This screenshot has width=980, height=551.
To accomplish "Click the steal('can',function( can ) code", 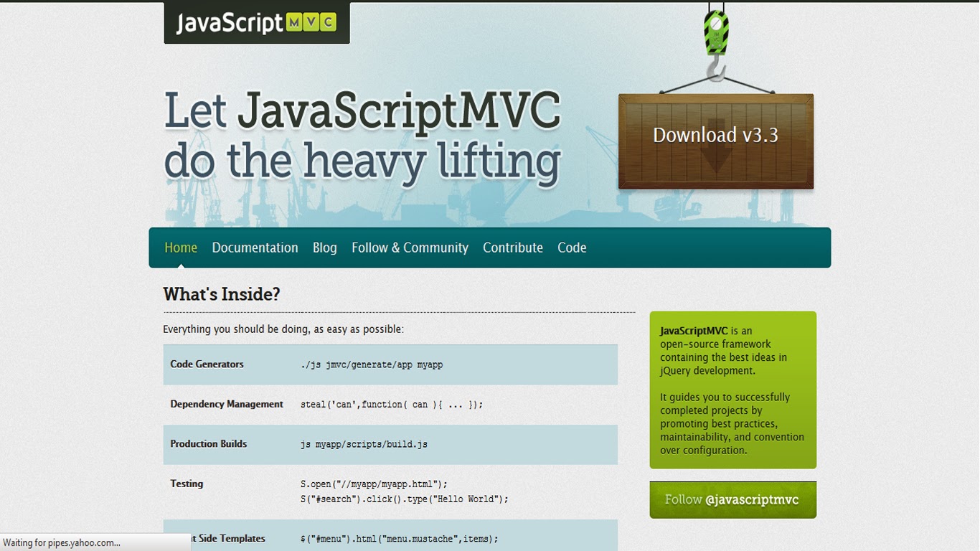I will click(x=392, y=405).
